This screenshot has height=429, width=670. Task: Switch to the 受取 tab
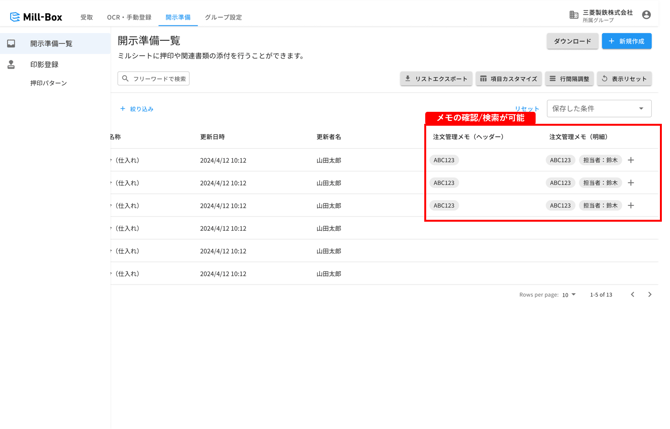[x=87, y=18]
